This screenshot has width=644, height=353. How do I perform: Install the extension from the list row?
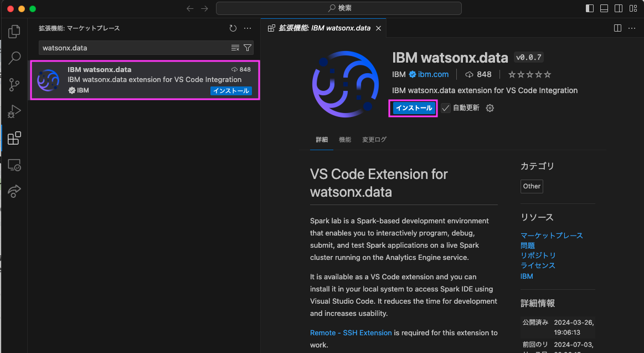coord(231,91)
